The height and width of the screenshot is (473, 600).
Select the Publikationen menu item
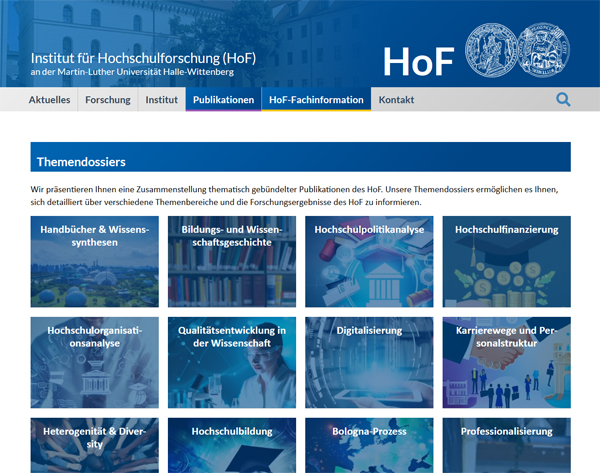click(x=223, y=99)
